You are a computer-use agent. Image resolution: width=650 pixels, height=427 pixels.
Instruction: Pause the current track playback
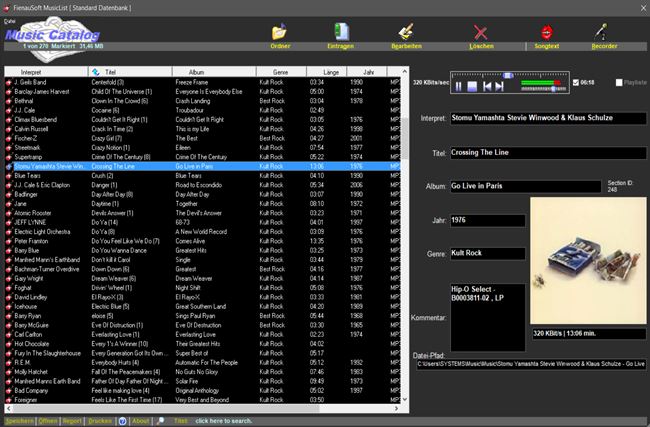coord(458,87)
